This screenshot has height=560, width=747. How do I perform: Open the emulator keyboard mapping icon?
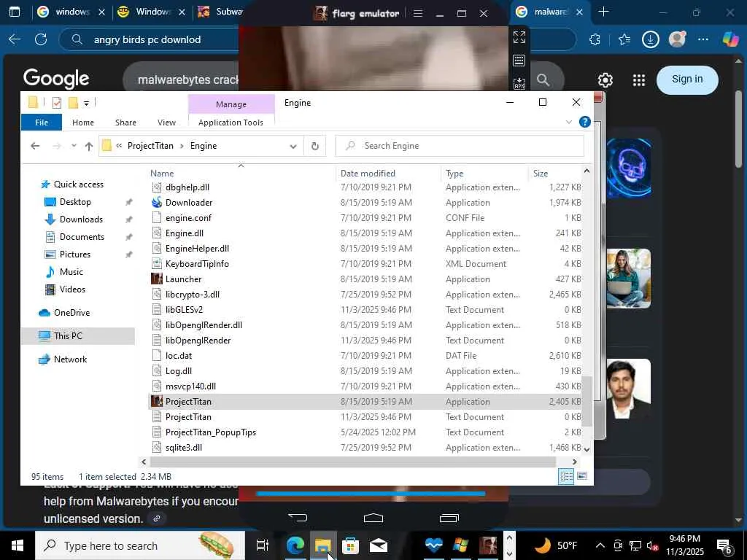point(519,61)
